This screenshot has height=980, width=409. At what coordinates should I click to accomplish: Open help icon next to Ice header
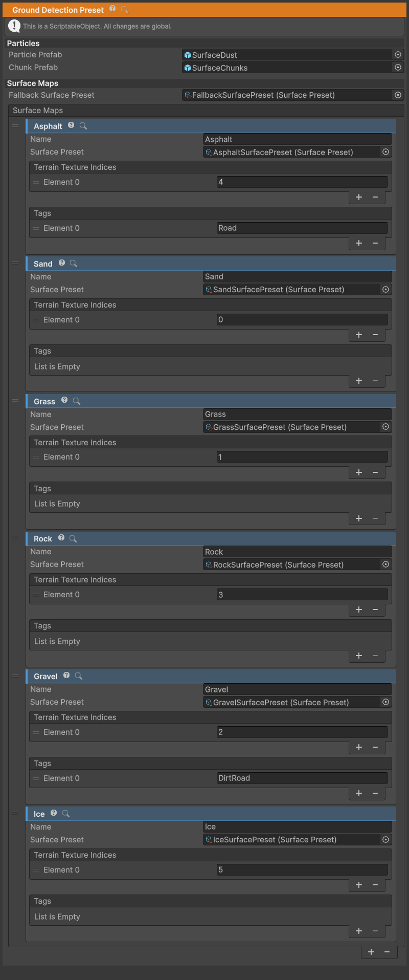click(54, 813)
